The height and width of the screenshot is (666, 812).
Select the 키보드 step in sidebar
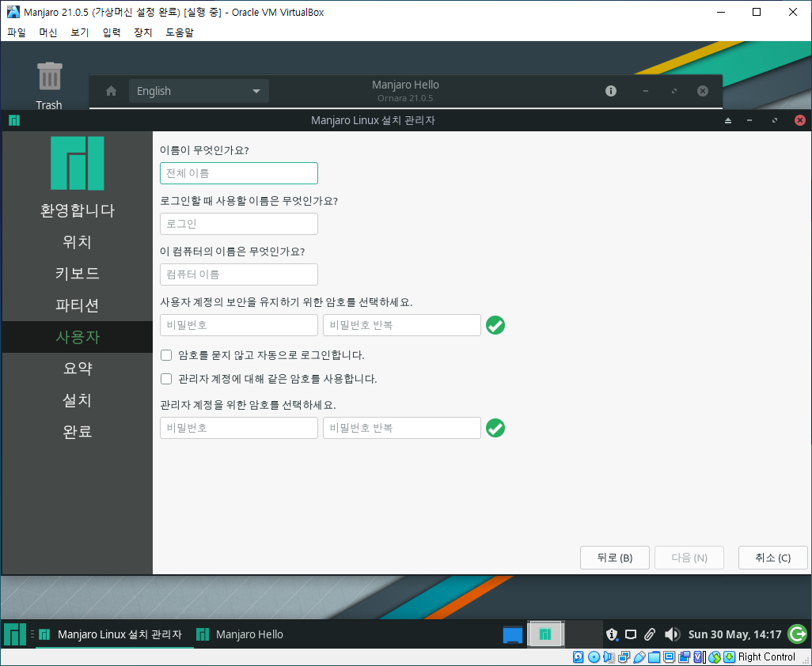click(78, 274)
